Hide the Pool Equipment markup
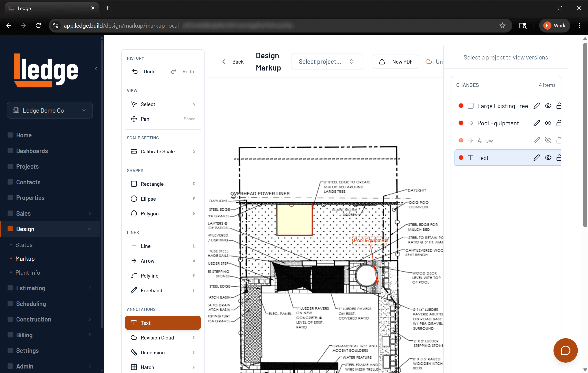Viewport: 588px width, 373px height. tap(548, 123)
